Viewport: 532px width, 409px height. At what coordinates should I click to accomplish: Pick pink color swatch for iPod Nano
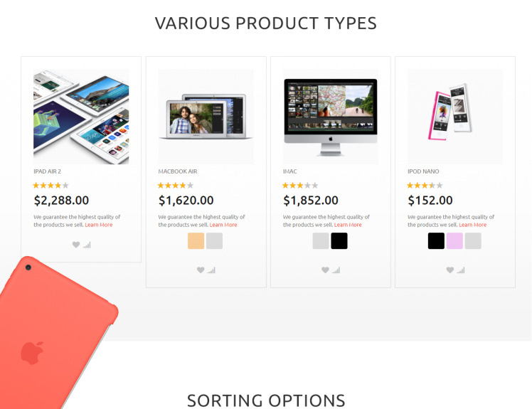tap(454, 241)
